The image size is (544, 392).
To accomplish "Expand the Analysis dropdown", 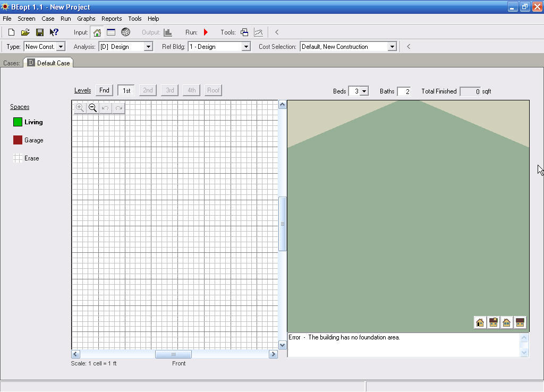I will coord(148,47).
